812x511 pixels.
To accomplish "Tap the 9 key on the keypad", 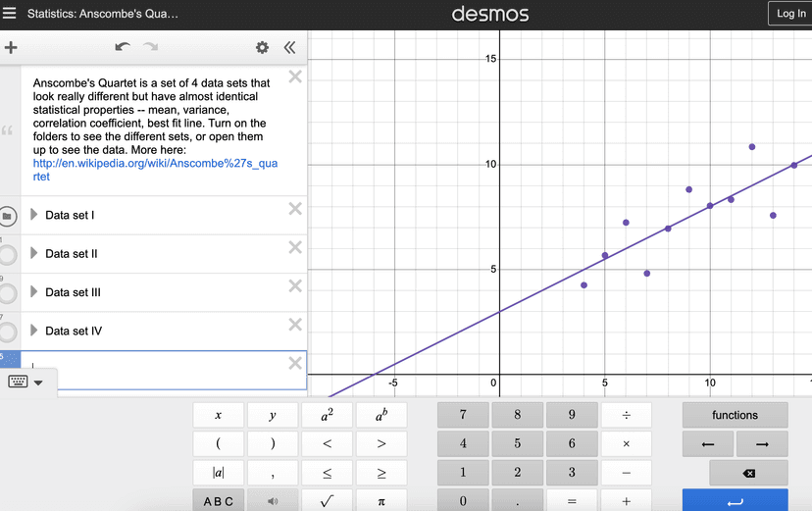I will coord(572,415).
